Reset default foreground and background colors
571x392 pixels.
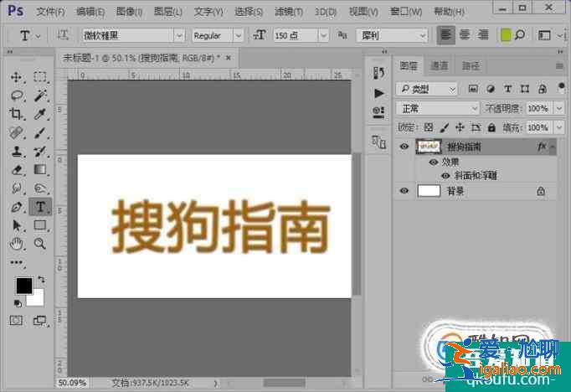(x=17, y=303)
